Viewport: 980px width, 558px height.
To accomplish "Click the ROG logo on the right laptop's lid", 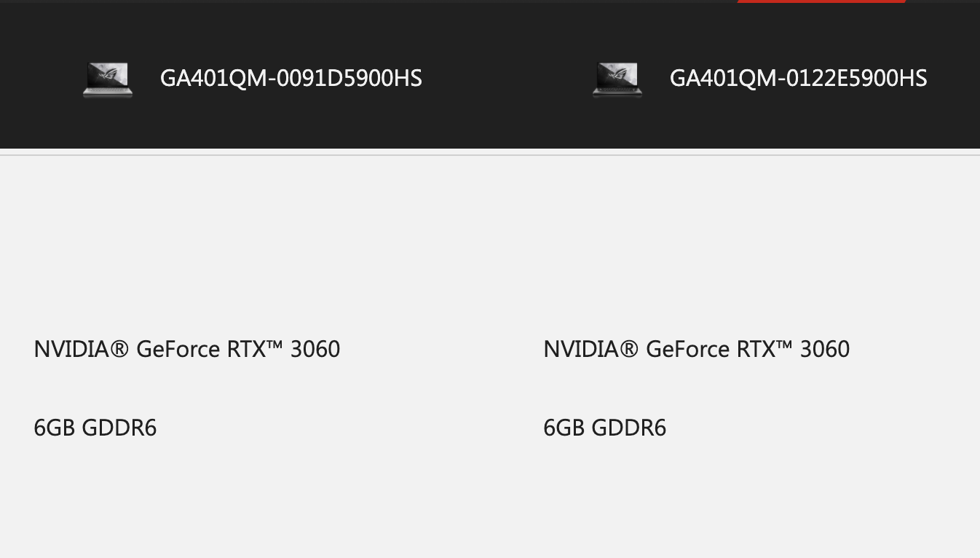I will point(619,75).
